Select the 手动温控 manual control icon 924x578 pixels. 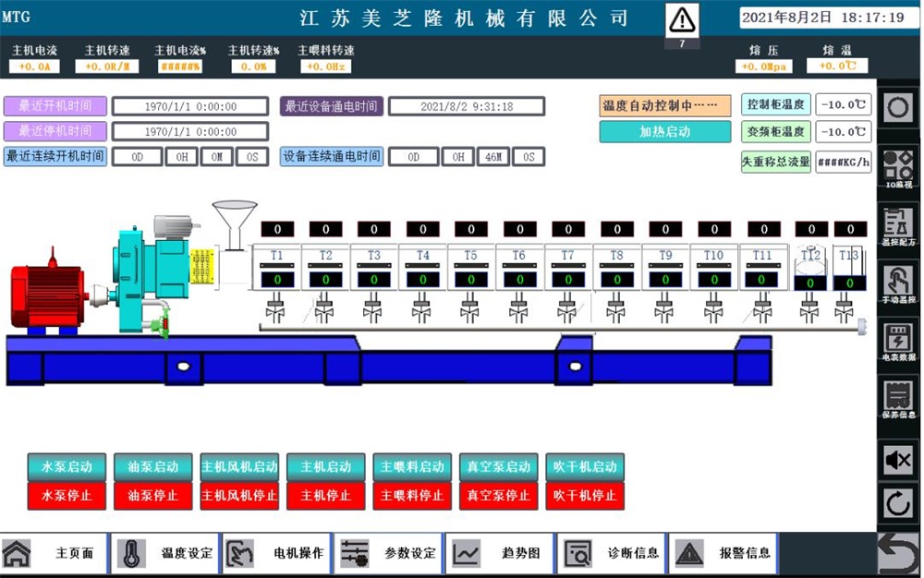[x=898, y=282]
